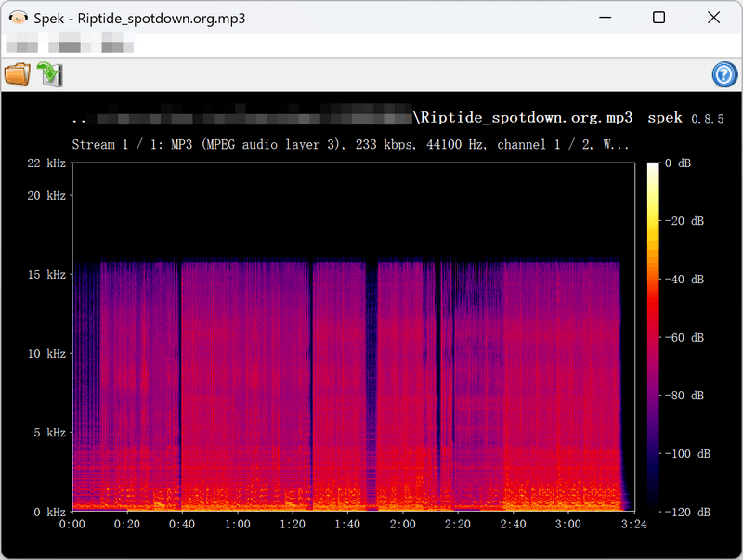Screen dimensions: 743x560
Task: Open a file with the folder icon
Action: click(18, 74)
